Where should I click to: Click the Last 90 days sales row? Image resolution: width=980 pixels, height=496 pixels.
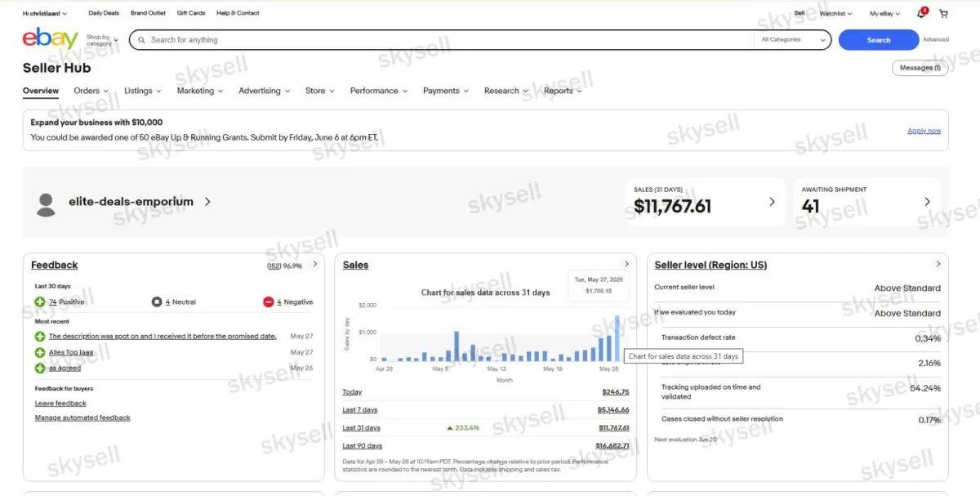tap(486, 446)
